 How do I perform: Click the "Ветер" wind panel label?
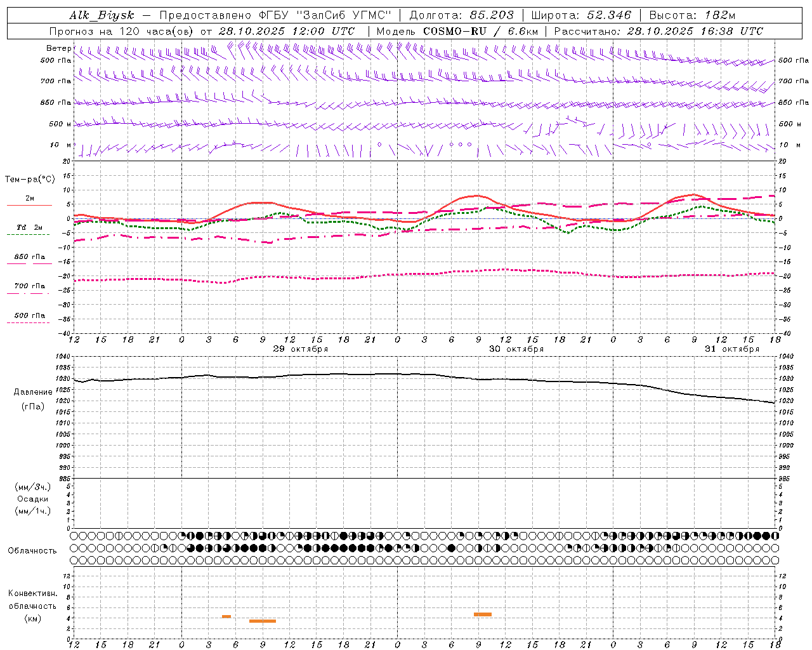[x=58, y=48]
